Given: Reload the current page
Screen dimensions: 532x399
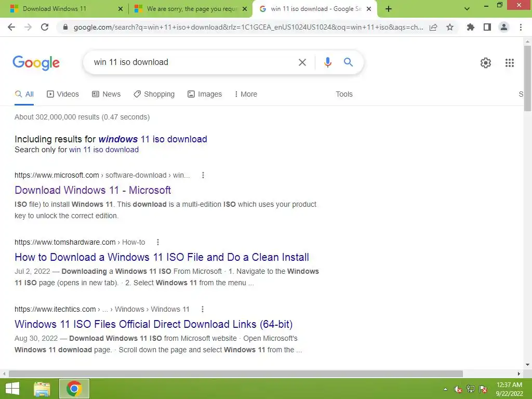Looking at the screenshot, I should tap(45, 27).
